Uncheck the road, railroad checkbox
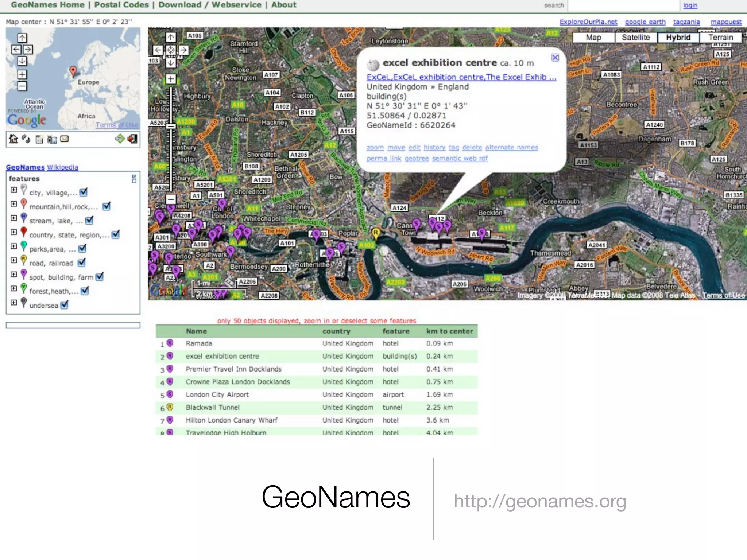The width and height of the screenshot is (747, 560). 82,262
